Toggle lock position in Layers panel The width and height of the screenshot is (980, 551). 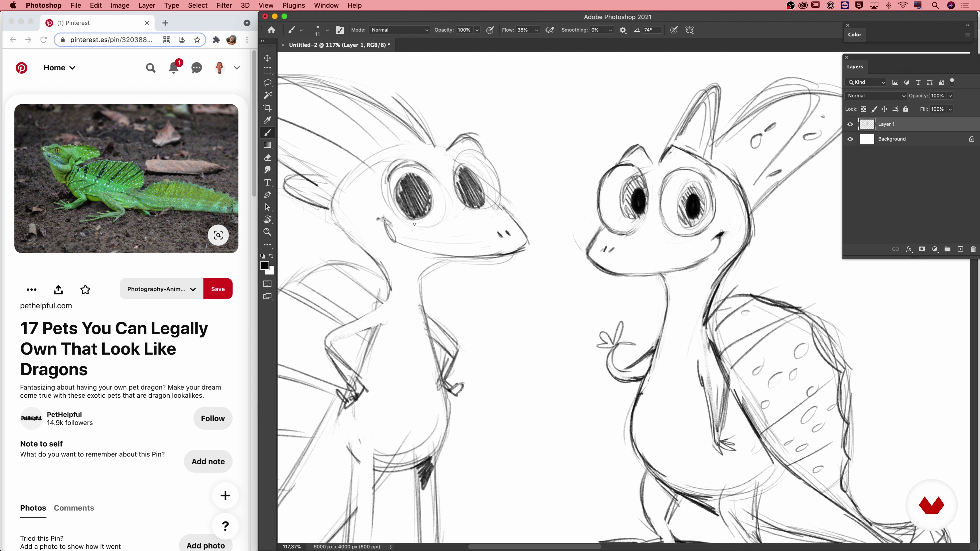coord(885,109)
